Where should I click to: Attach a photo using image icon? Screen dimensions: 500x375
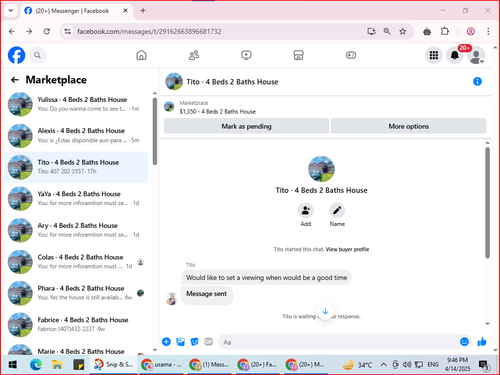[180, 342]
